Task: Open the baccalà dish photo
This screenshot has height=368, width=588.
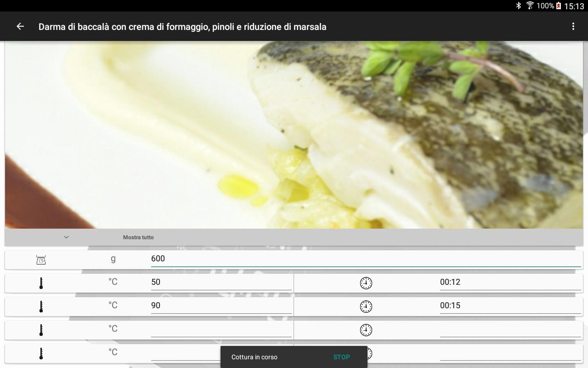Action: 294,135
